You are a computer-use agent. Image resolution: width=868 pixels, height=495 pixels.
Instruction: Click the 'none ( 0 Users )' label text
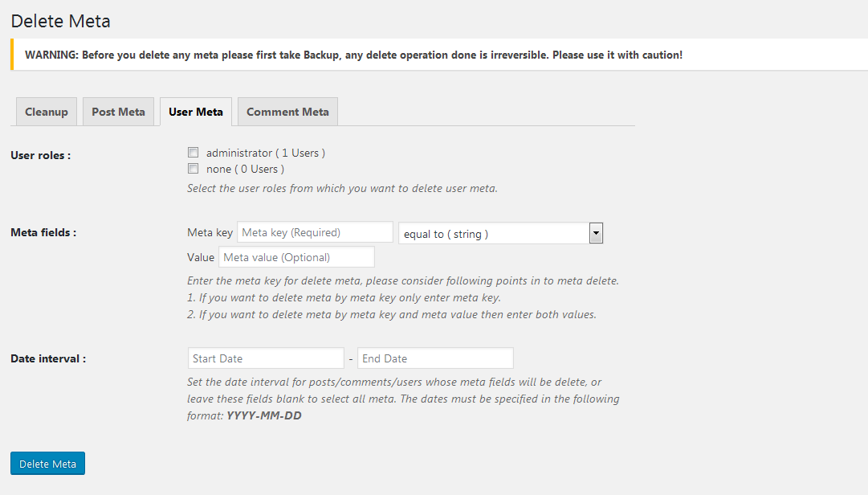[x=245, y=170]
